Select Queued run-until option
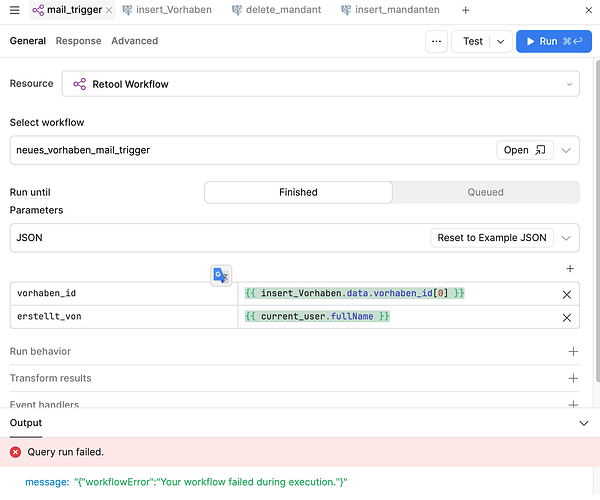This screenshot has height=500, width=600. pos(486,192)
